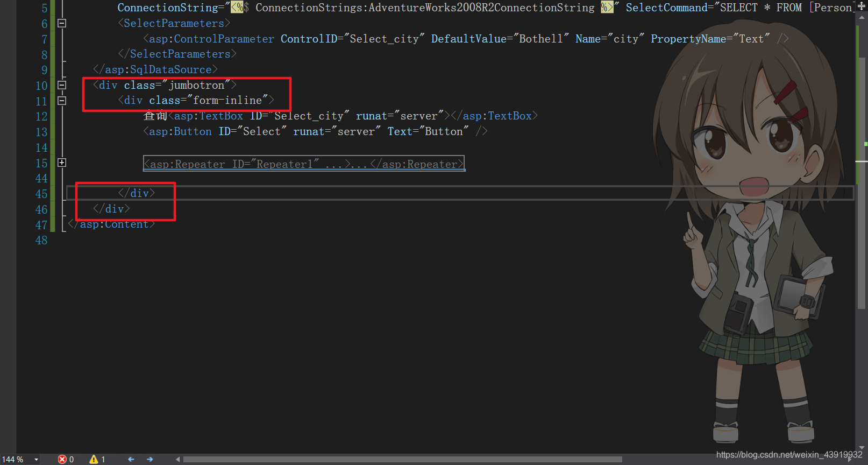Image resolution: width=868 pixels, height=465 pixels.
Task: Click the DefaultValue="Bothell" attribute
Action: [x=500, y=39]
